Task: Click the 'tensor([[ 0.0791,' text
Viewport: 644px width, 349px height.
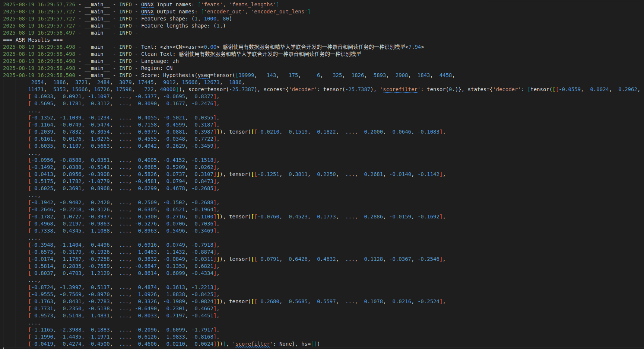Action: tap(256, 259)
